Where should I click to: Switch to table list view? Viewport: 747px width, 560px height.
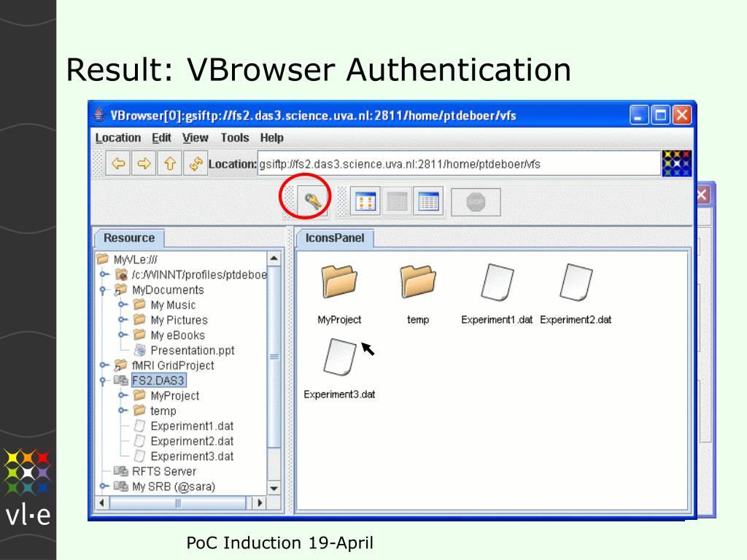(x=427, y=201)
